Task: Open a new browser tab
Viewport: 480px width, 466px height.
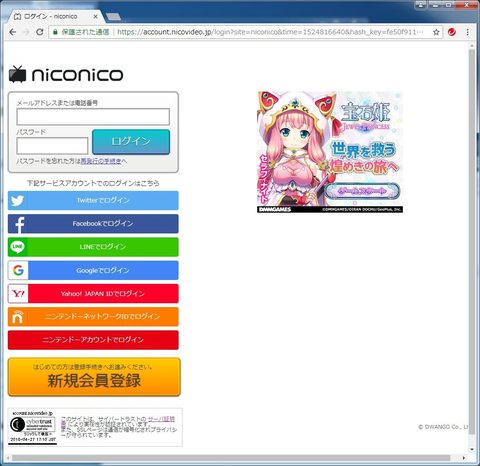Action: 114,16
